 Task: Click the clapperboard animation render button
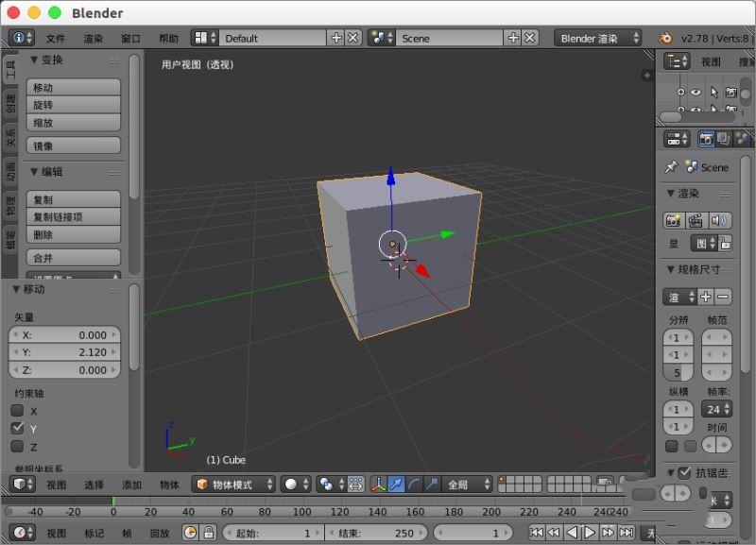point(696,219)
